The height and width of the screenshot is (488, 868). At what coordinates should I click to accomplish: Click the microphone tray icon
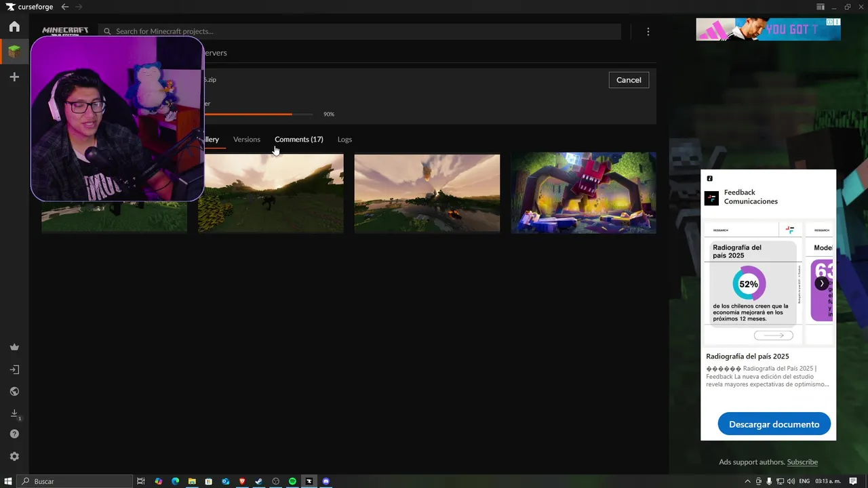pyautogui.click(x=769, y=481)
